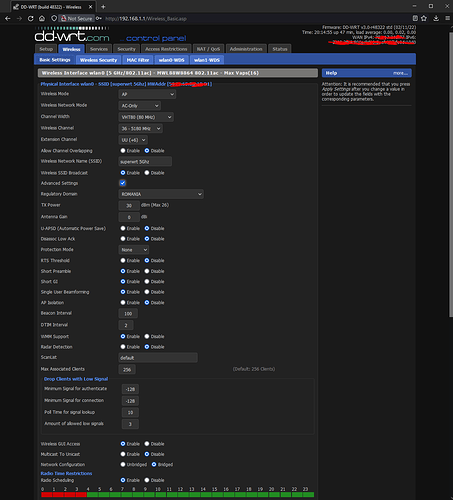Image resolution: width=453 pixels, height=500 pixels.
Task: Switch to MAC Filter sub-tab
Action: coord(138,60)
